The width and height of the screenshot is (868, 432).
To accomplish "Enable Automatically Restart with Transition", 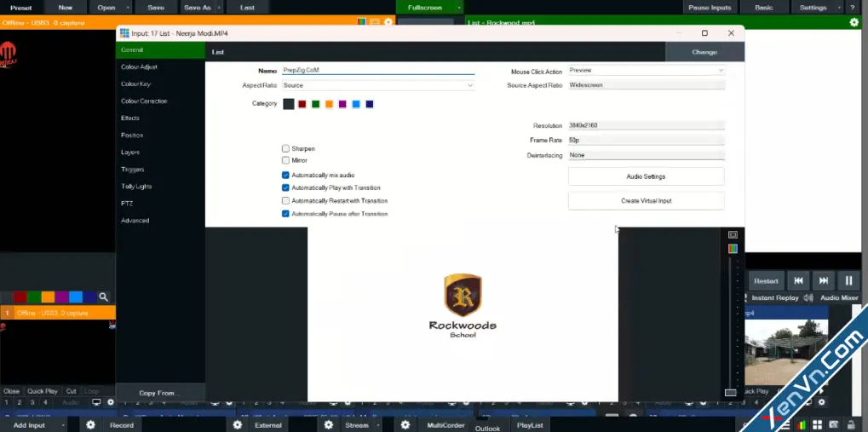I will (x=285, y=200).
